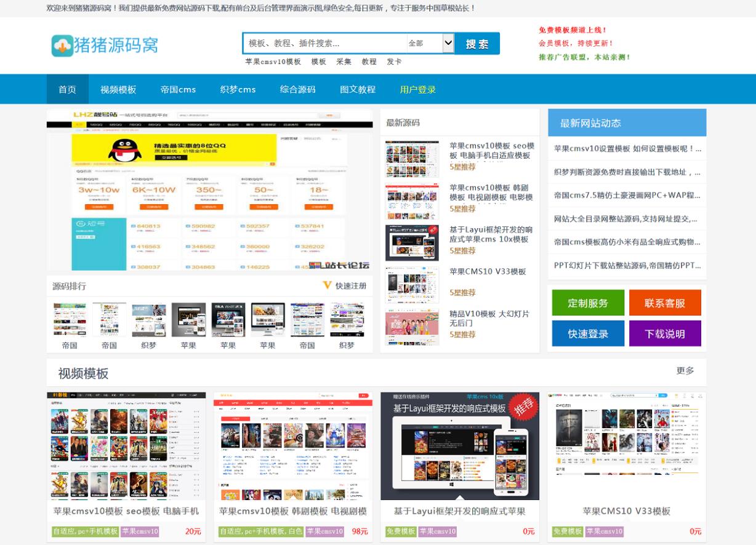Viewport: 756px width, 545px height.
Task: Open the 苹果CMS10 V33模板 thumbnail in 最新源码
Action: click(x=412, y=285)
